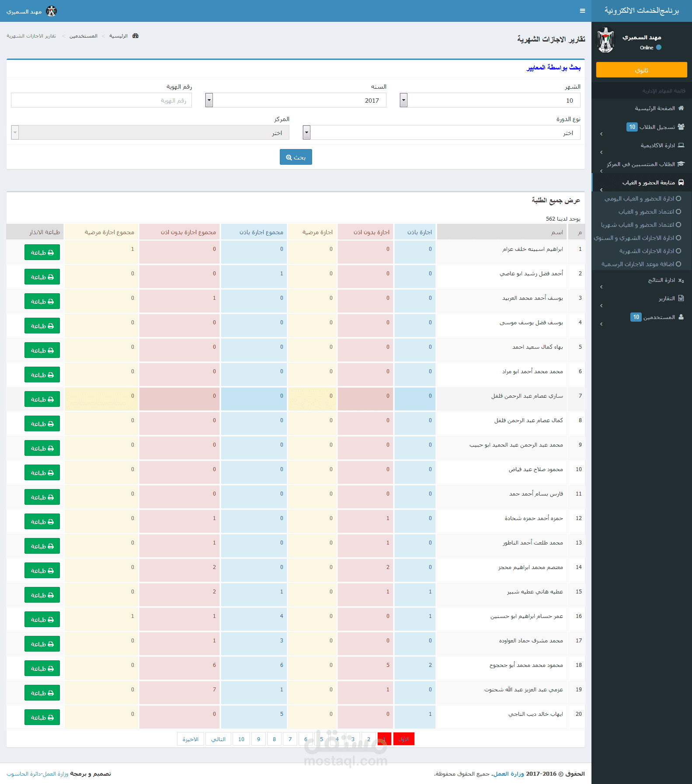Expand the ادارة النتائج sidebar menu
Image resolution: width=692 pixels, height=784 pixels.
[x=642, y=281]
